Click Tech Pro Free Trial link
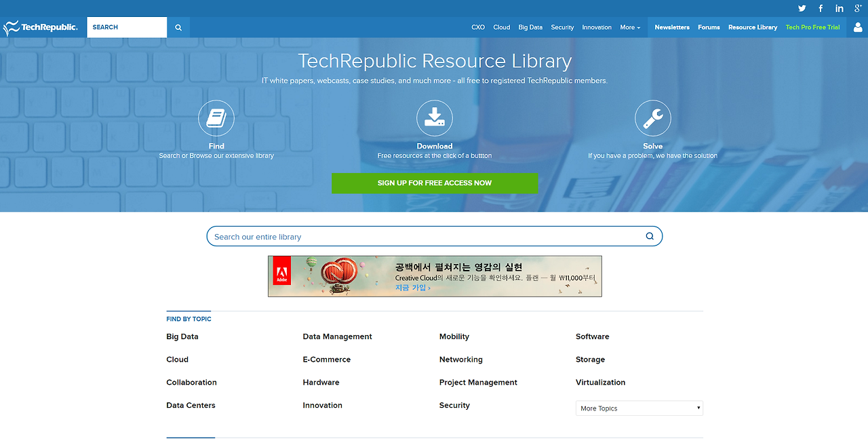The height and width of the screenshot is (441, 868). click(x=812, y=27)
